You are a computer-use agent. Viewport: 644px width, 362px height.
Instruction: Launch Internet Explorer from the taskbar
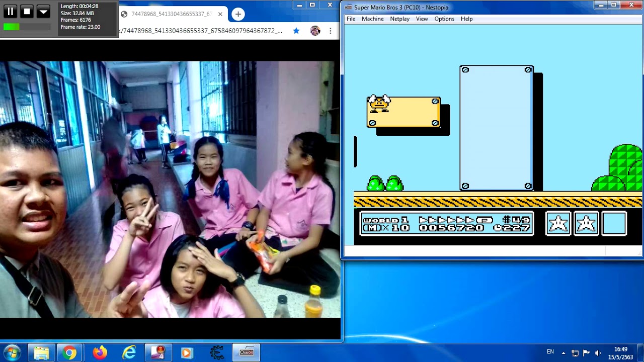coord(129,353)
